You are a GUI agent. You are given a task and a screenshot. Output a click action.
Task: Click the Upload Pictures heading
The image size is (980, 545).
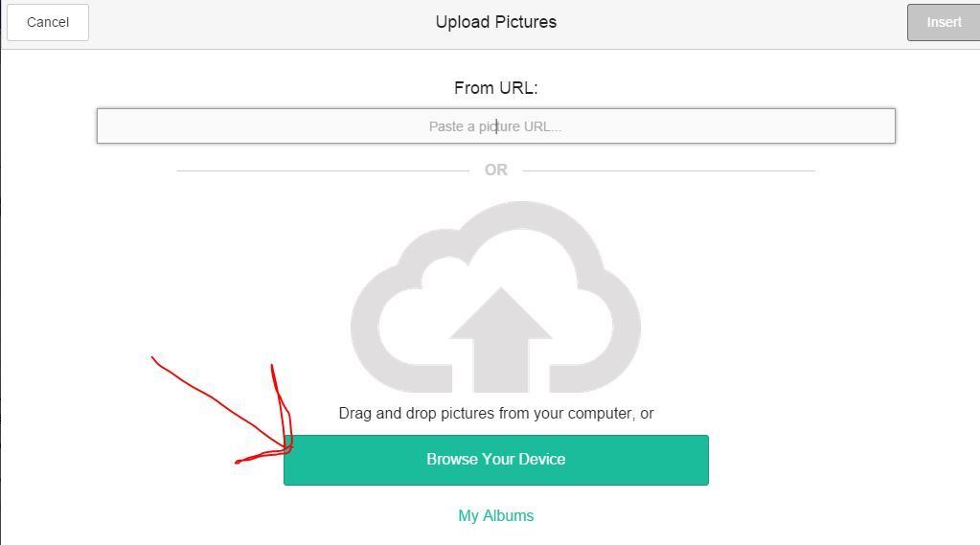coord(495,22)
